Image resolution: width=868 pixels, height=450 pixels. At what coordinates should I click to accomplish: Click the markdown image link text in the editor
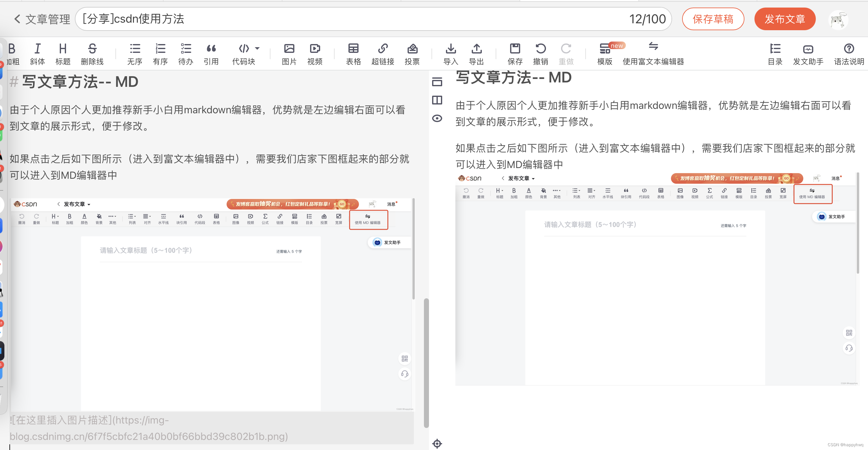[x=148, y=428]
